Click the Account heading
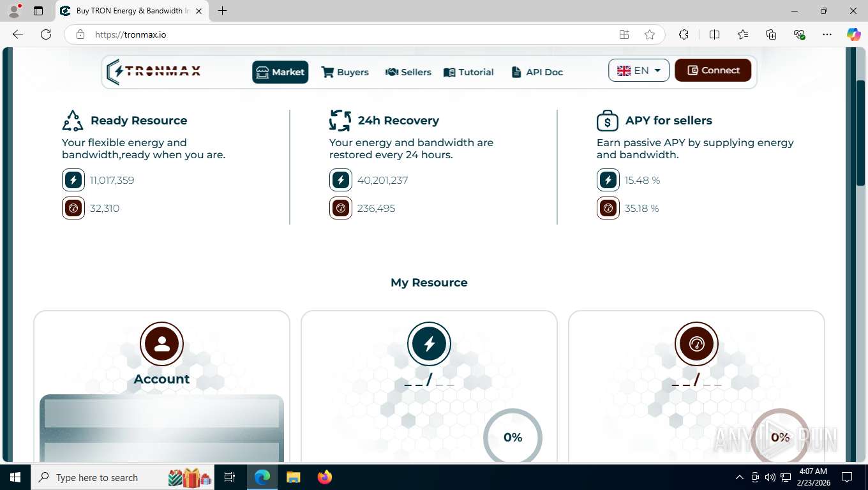 161,379
